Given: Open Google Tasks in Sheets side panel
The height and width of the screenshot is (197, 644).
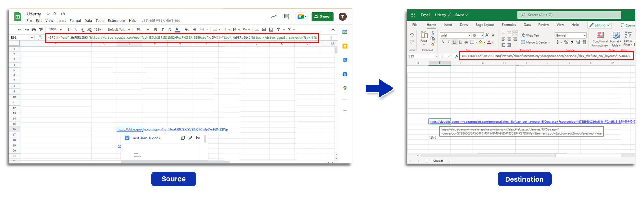Looking at the screenshot, I should (x=345, y=60).
